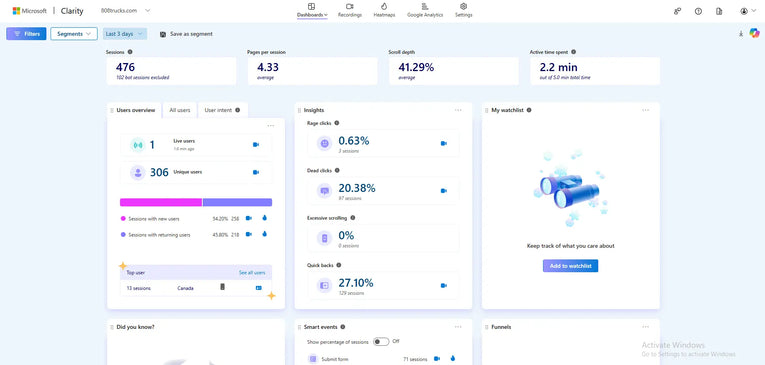Open the document icon in header
The width and height of the screenshot is (765, 365).
tap(719, 11)
